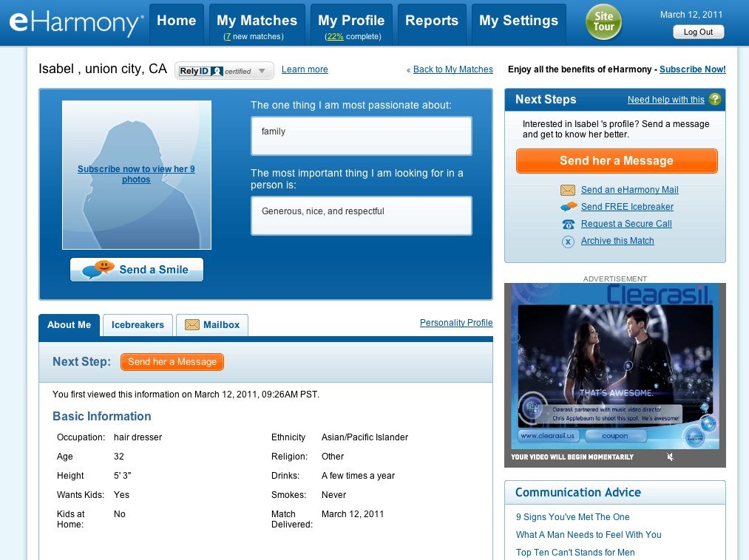Click the orange Send her a Message button
This screenshot has width=749, height=560.
(616, 160)
